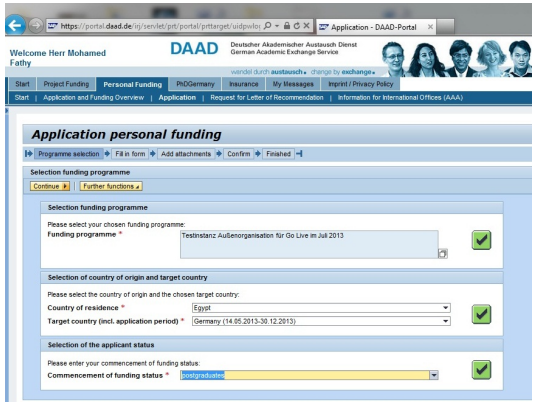Click green checkmark beside Funding programme
The height and width of the screenshot is (404, 538).
(481, 240)
